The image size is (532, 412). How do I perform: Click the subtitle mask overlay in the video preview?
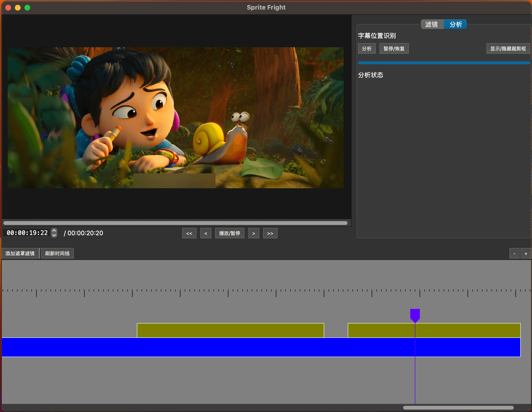pyautogui.click(x=174, y=181)
